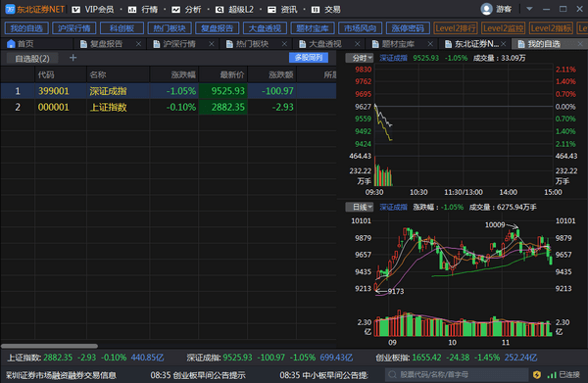Click the horizontal scrollbar under watchlist

(x=49, y=346)
